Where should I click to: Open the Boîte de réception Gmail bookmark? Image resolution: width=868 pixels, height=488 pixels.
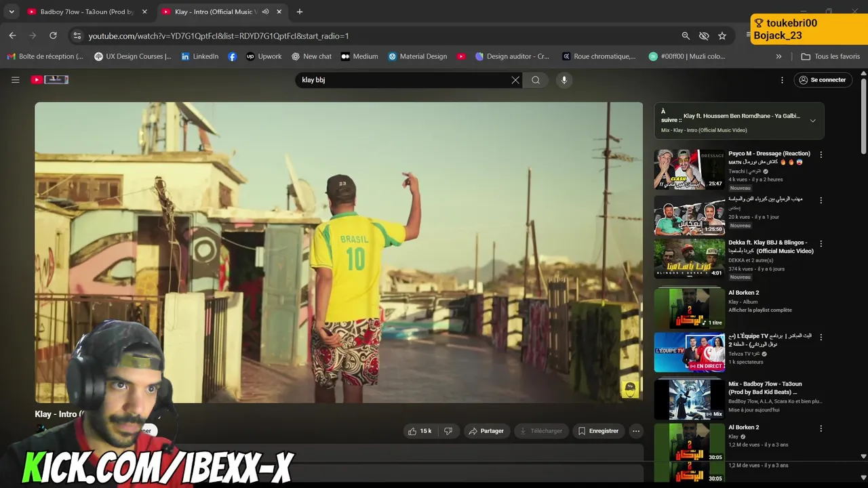click(45, 57)
